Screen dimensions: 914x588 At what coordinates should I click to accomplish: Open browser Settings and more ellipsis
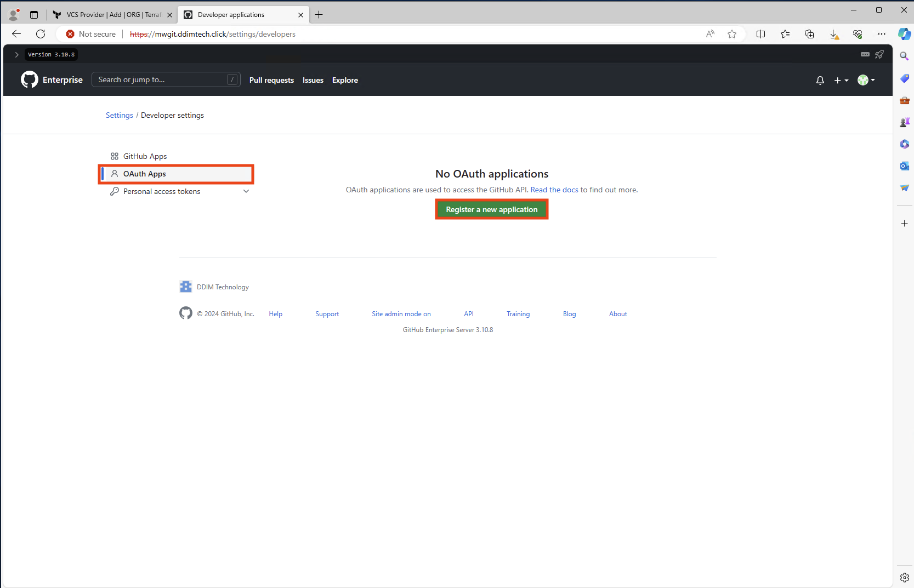coord(882,34)
